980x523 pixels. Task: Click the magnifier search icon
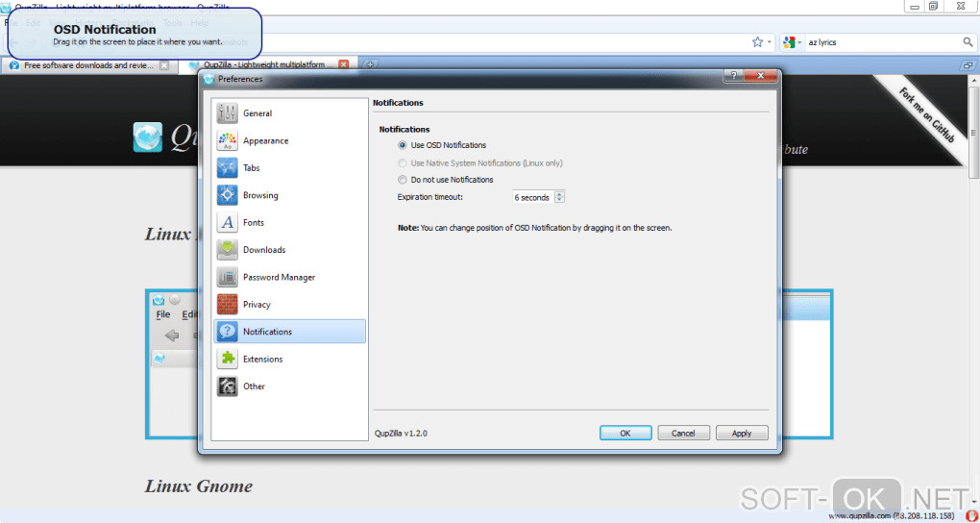click(x=968, y=42)
